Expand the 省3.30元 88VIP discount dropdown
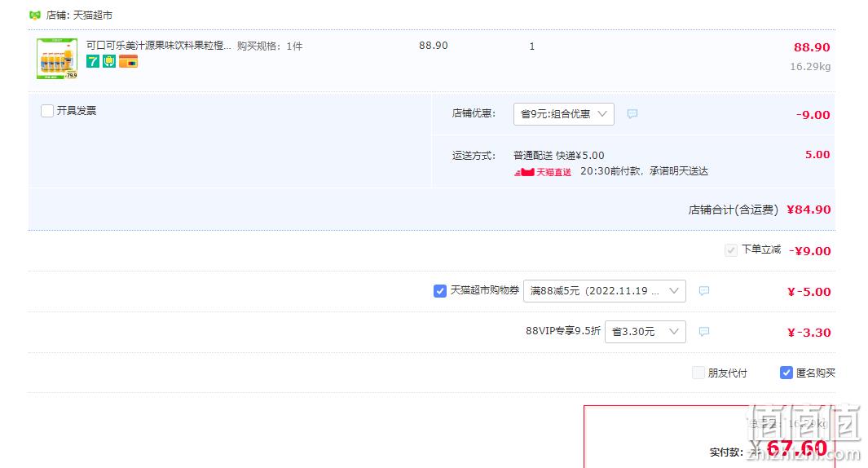 (x=645, y=332)
